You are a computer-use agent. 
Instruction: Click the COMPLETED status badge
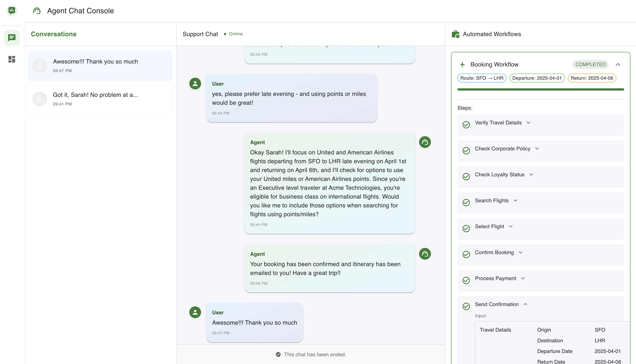[590, 64]
